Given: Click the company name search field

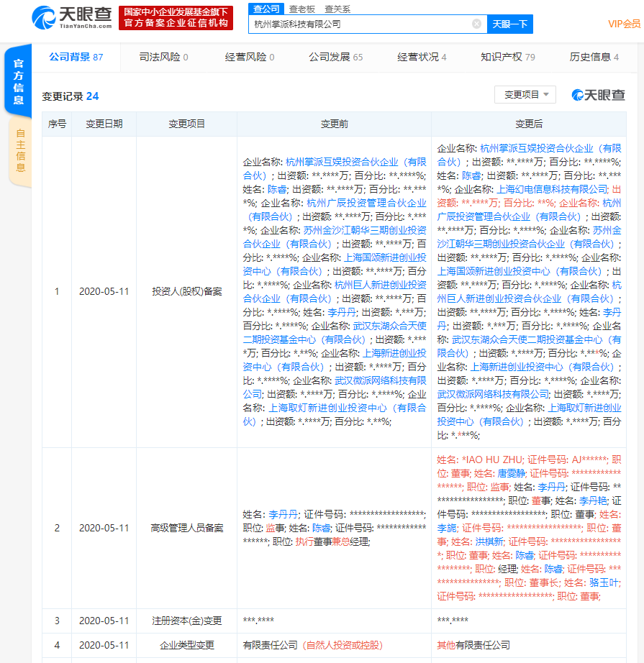Looking at the screenshot, I should [360, 24].
